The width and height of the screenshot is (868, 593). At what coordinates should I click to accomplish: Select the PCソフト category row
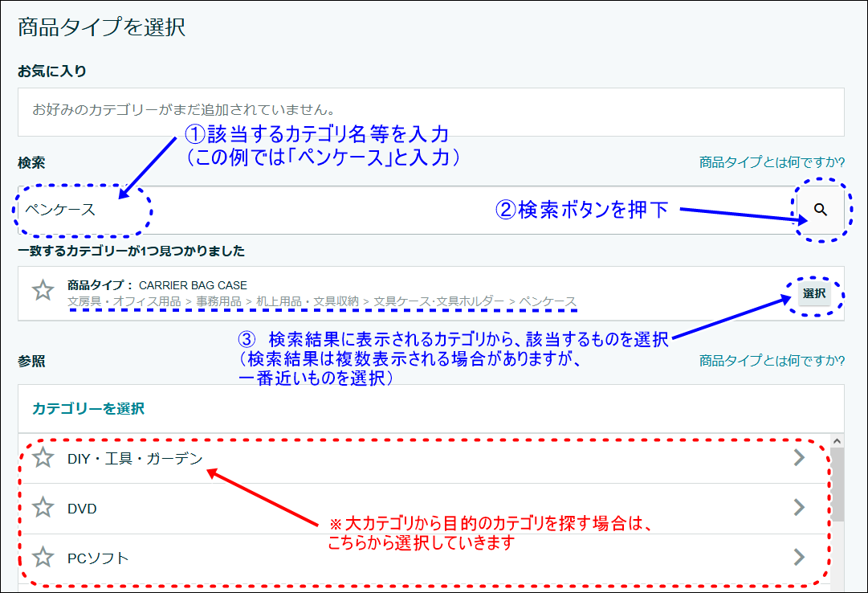point(424,558)
